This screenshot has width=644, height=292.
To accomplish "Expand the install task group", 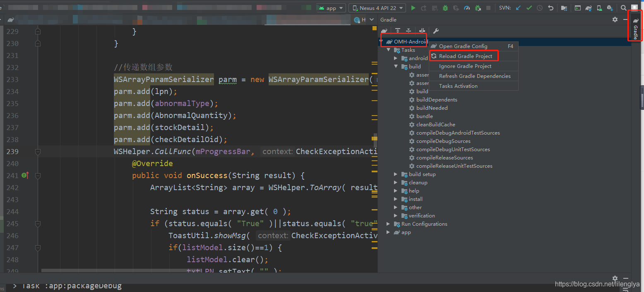I will (396, 199).
